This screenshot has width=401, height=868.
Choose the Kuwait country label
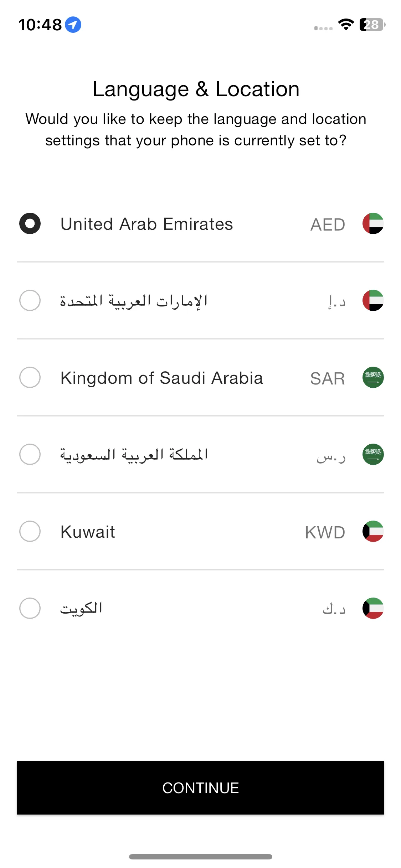click(88, 532)
